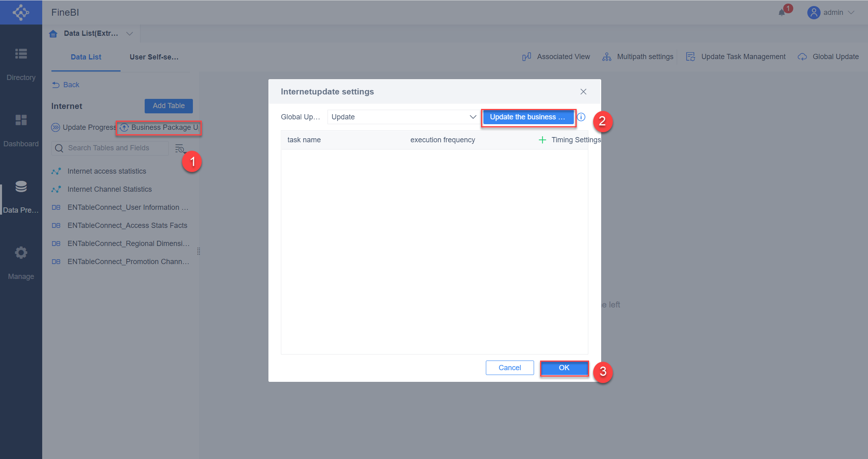Switch to the User Self-se... tab
This screenshot has height=459, width=868.
[154, 57]
